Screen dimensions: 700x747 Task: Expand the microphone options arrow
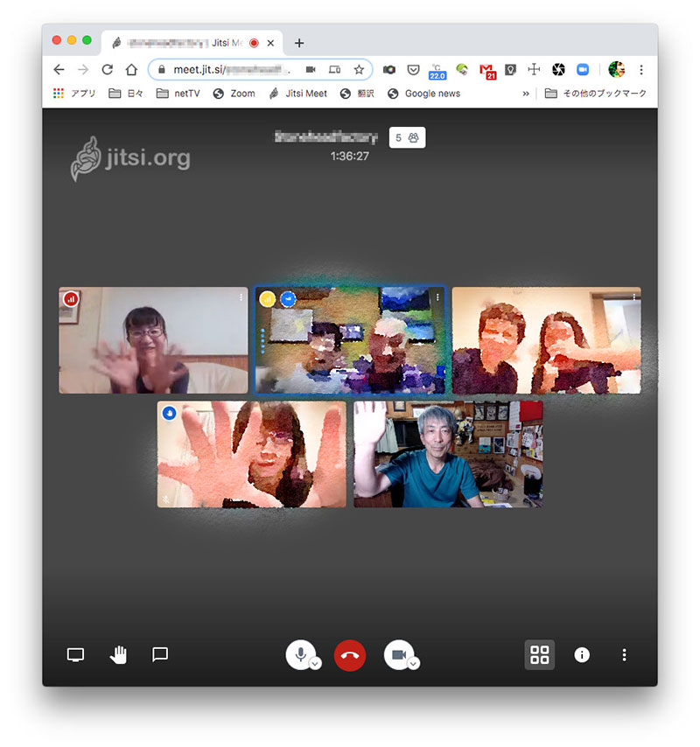[316, 663]
